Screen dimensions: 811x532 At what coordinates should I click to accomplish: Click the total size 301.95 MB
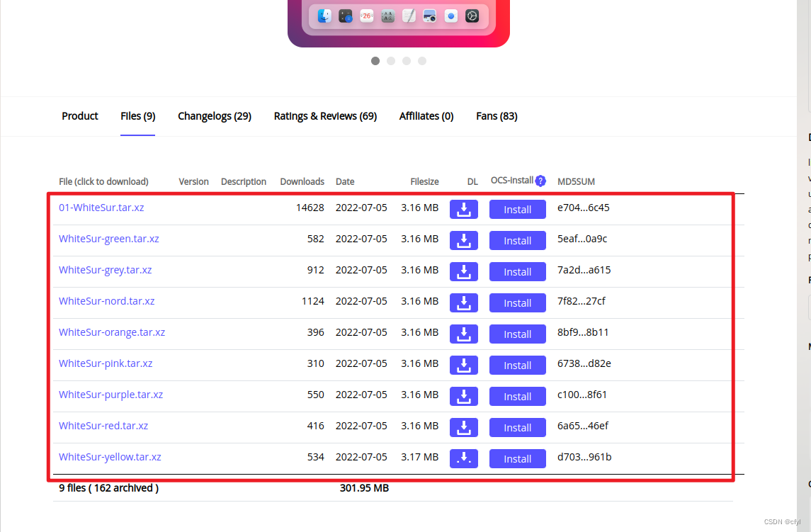point(364,488)
